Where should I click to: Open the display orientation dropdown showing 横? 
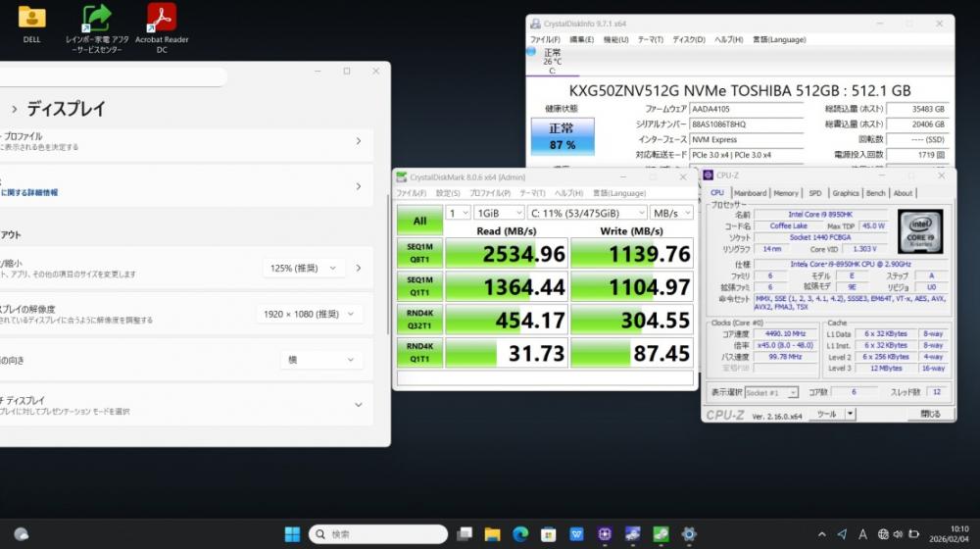pyautogui.click(x=321, y=360)
